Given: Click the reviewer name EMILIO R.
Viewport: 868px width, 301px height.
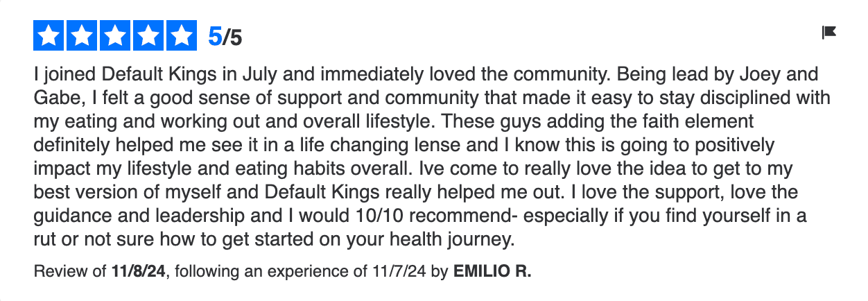Looking at the screenshot, I should point(492,272).
